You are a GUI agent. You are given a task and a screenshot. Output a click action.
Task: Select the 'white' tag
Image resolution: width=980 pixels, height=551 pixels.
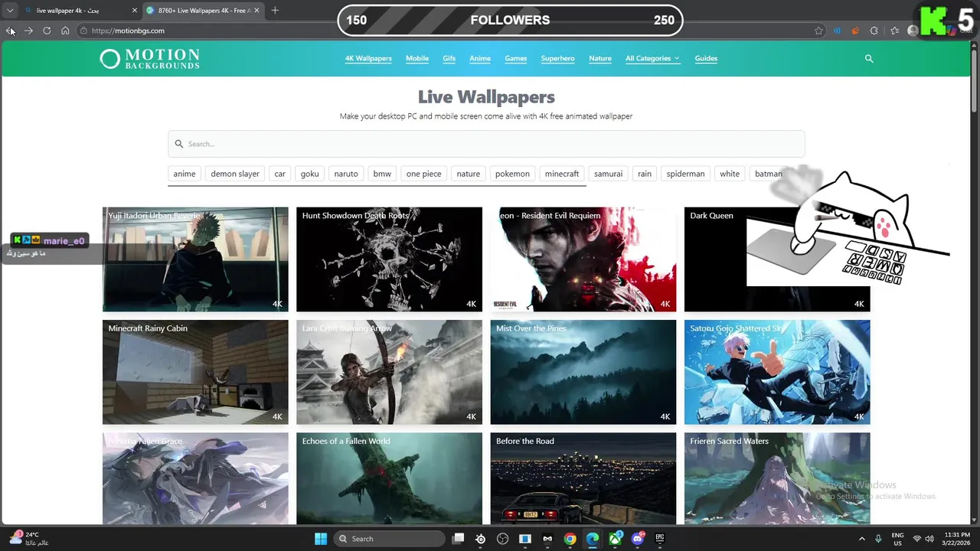(x=730, y=174)
